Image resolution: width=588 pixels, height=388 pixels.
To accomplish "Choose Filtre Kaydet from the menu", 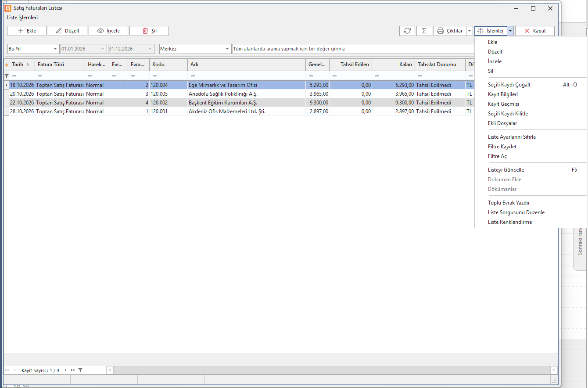I will 502,147.
